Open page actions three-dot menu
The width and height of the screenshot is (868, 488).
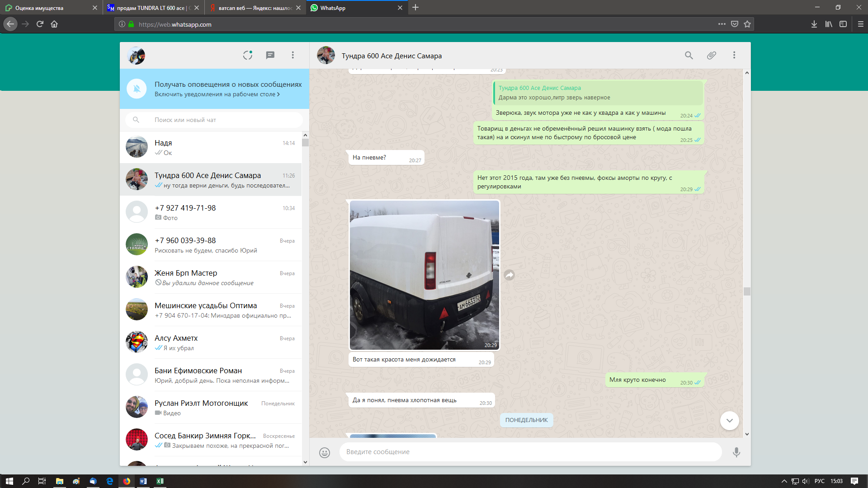(722, 24)
